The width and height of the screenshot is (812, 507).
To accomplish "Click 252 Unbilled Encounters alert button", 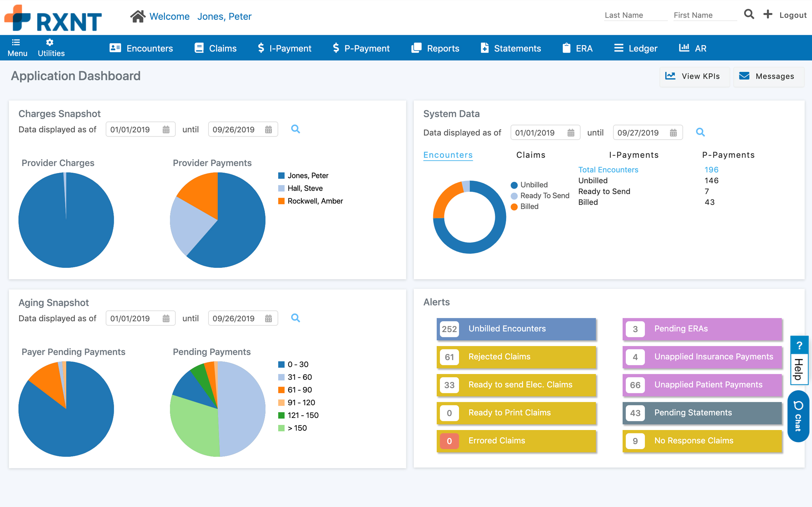I will 517,328.
